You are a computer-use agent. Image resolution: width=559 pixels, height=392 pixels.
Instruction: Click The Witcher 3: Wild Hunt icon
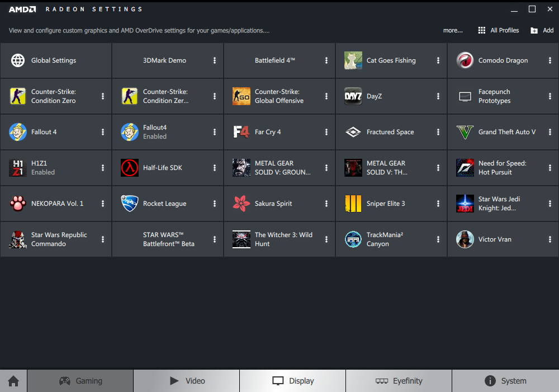click(x=241, y=239)
